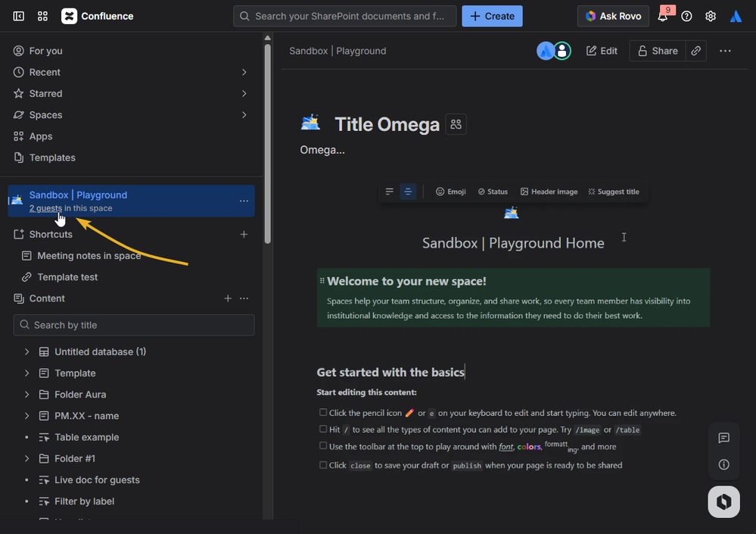
Task: Create content with the Content plus icon
Action: click(x=228, y=298)
